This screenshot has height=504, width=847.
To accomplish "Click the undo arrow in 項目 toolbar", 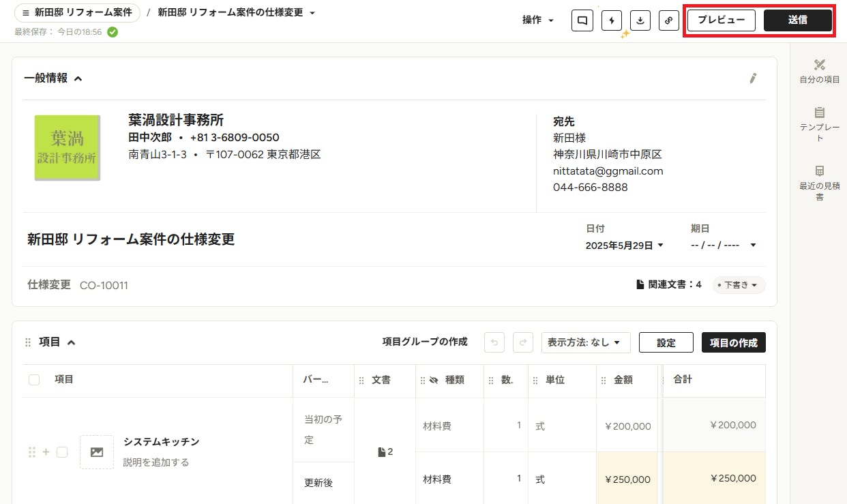I will pos(494,342).
